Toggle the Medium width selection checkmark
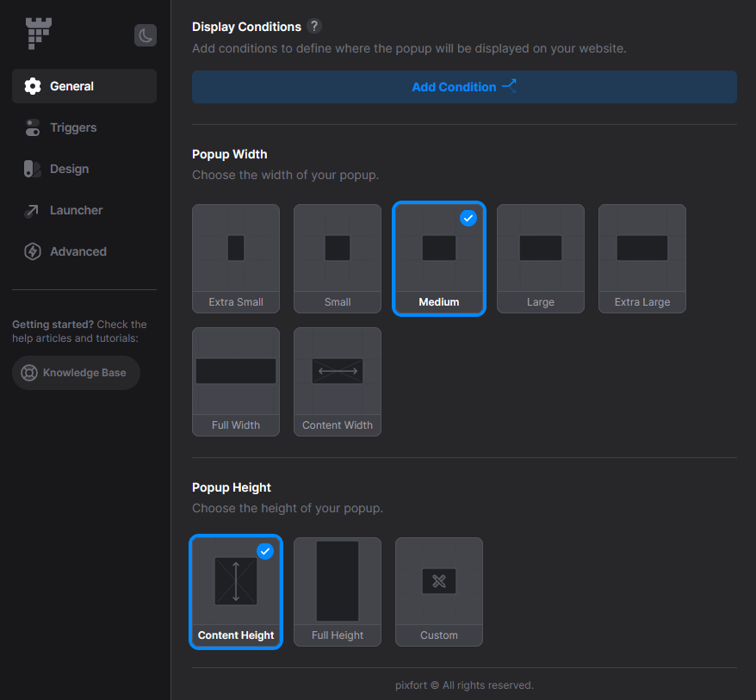This screenshot has height=700, width=756. pyautogui.click(x=468, y=218)
